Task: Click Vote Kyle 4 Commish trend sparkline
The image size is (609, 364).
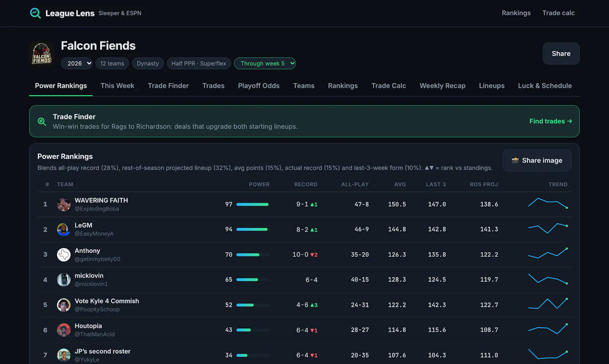Action: pyautogui.click(x=548, y=304)
